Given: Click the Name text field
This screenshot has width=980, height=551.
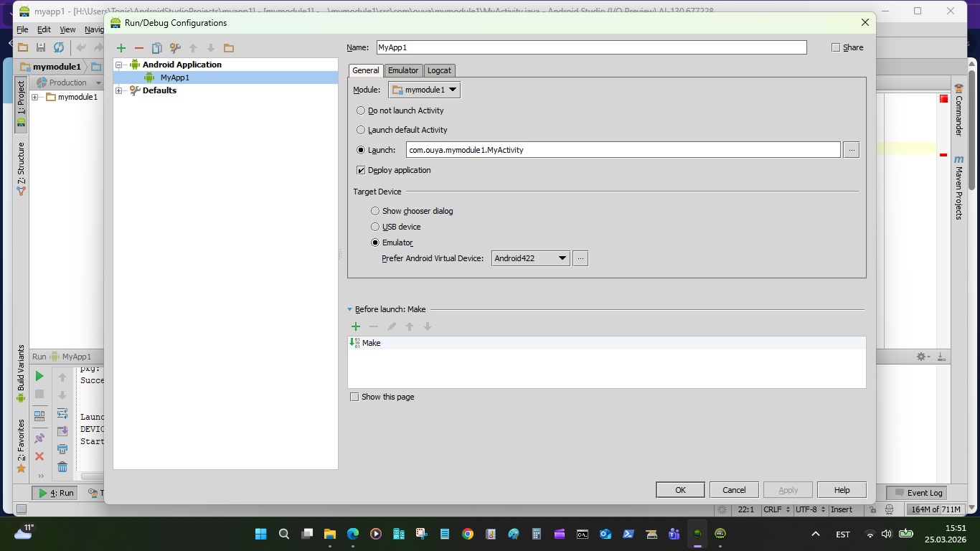Looking at the screenshot, I should (x=590, y=47).
